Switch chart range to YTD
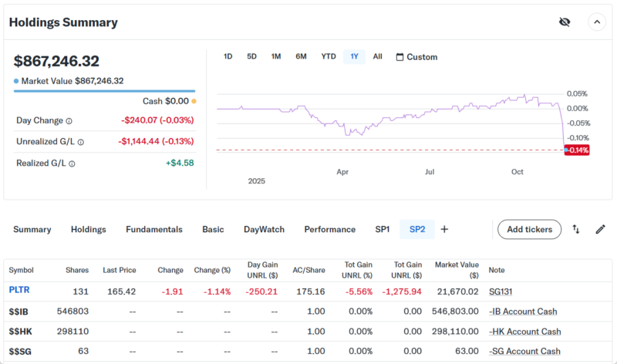 coord(329,56)
